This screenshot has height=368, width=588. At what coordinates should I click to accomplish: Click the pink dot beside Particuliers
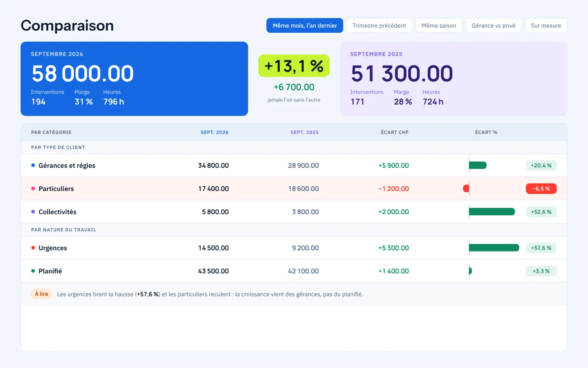(33, 188)
